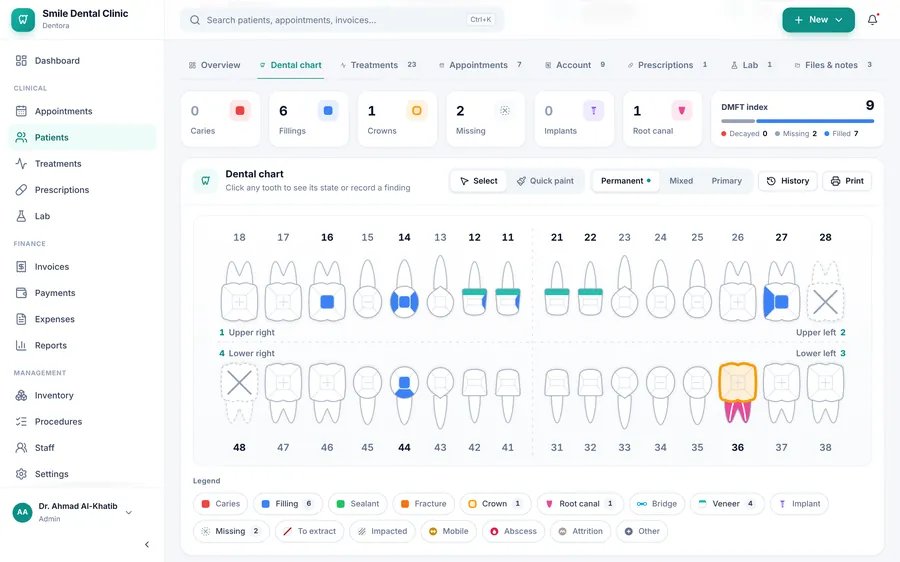
Task: Toggle Sealant legend chip
Action: pyautogui.click(x=358, y=503)
